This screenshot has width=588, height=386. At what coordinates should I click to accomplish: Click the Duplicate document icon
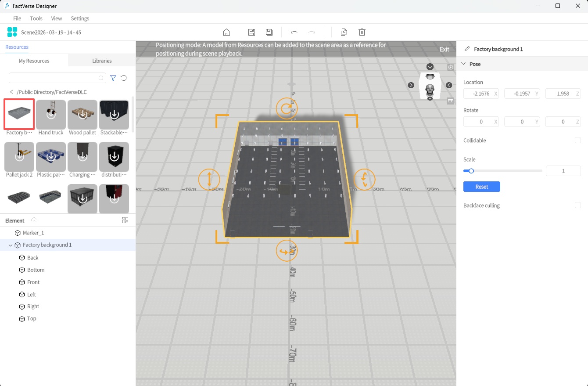(x=344, y=32)
